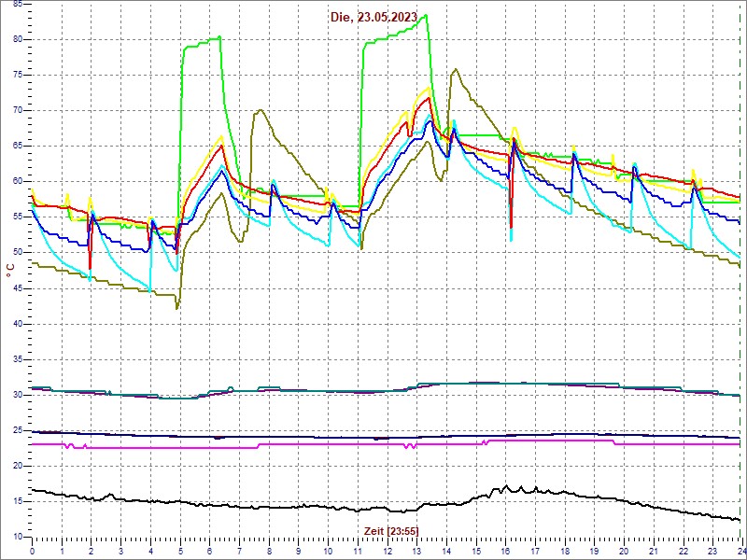Viewport: 747px width, 560px height.
Task: Click hour 2 on the time axis
Action: (91, 551)
